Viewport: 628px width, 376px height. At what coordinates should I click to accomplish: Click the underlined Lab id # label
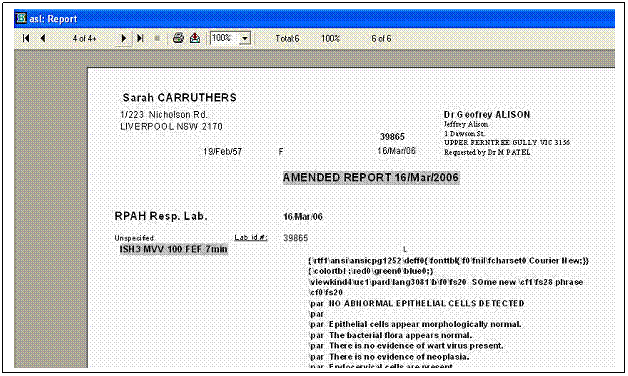(251, 237)
